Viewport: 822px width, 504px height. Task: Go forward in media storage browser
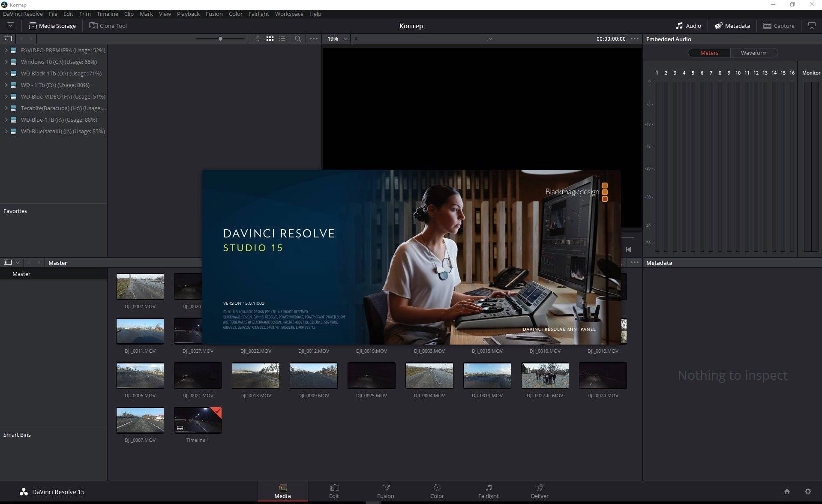[31, 39]
